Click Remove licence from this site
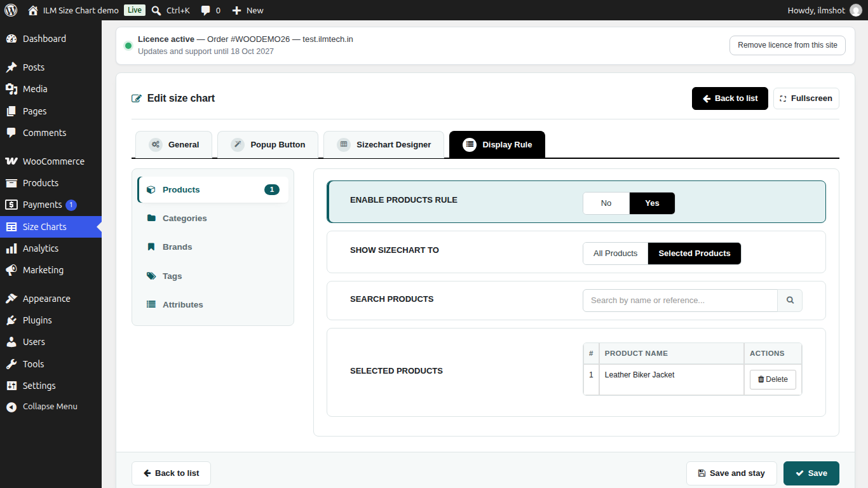Image resolution: width=868 pixels, height=488 pixels. [787, 45]
